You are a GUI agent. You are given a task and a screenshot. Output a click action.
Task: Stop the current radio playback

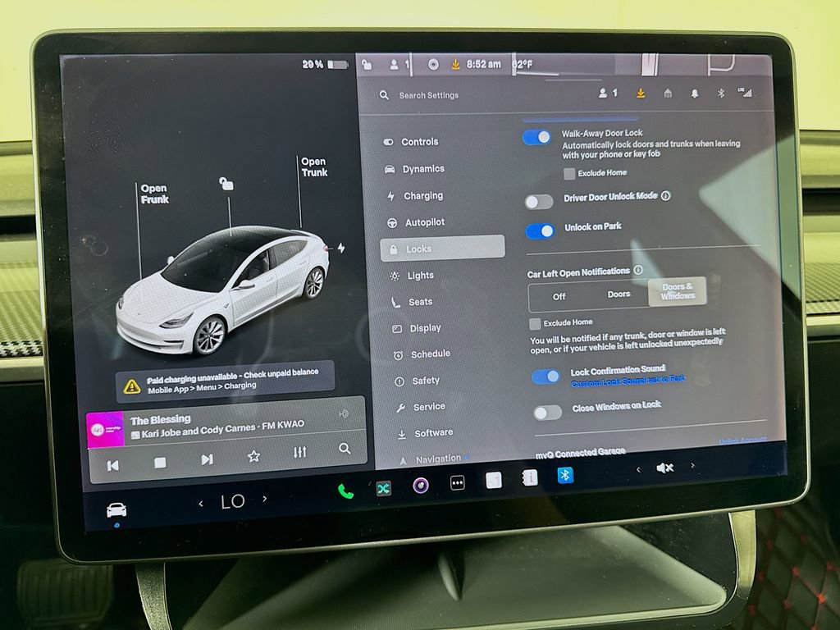pyautogui.click(x=160, y=463)
